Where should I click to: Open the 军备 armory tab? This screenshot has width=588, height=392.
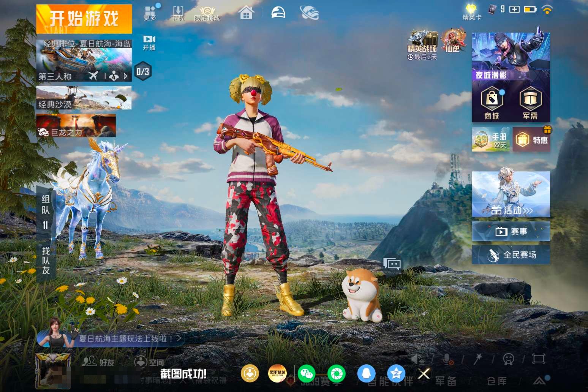click(446, 381)
